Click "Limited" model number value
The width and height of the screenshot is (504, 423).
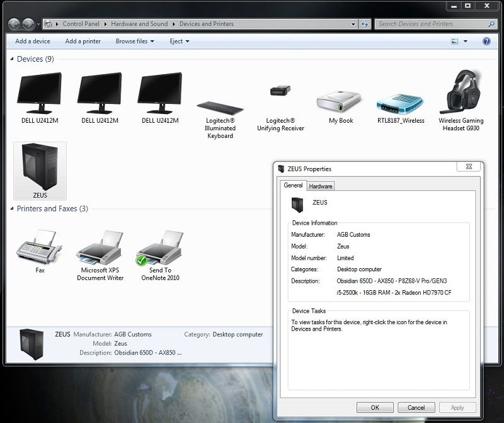(x=345, y=258)
